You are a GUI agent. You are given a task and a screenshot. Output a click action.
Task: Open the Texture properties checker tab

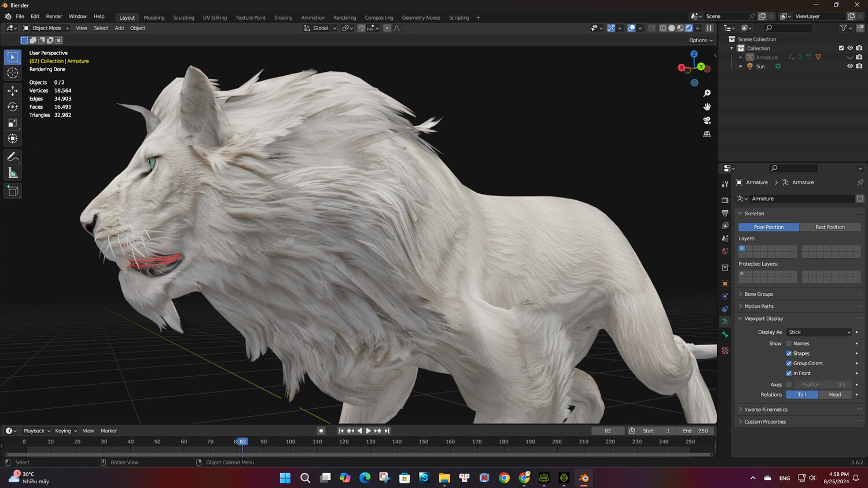[x=725, y=351]
